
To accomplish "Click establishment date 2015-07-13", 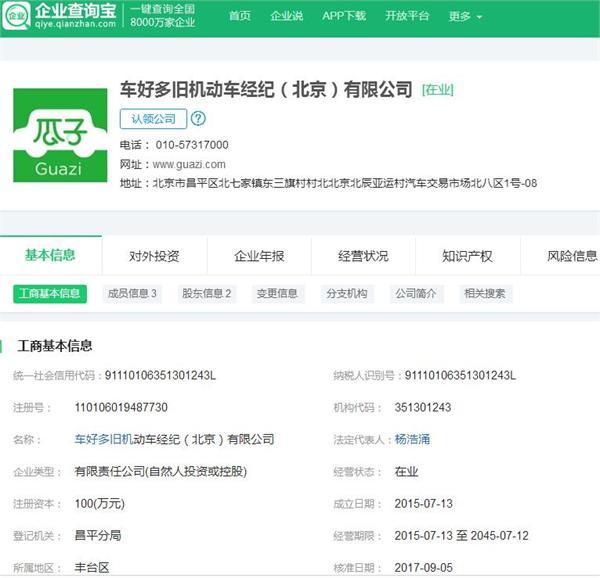I will (x=424, y=503).
